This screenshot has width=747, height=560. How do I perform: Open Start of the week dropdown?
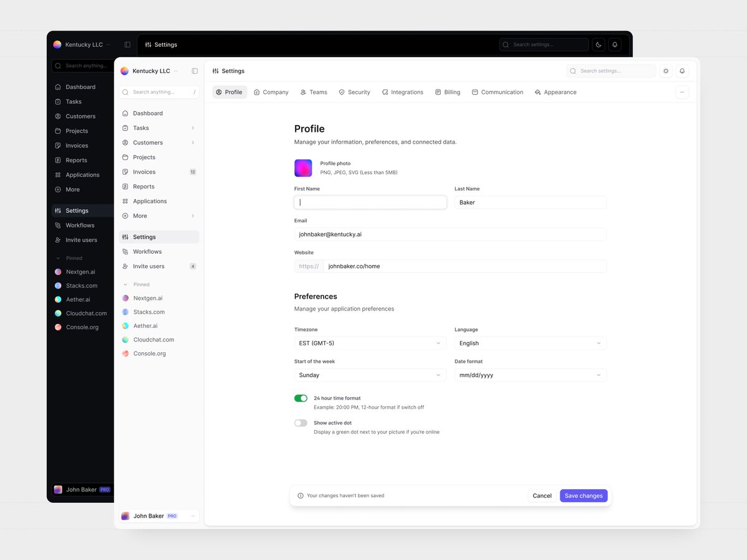(x=370, y=375)
